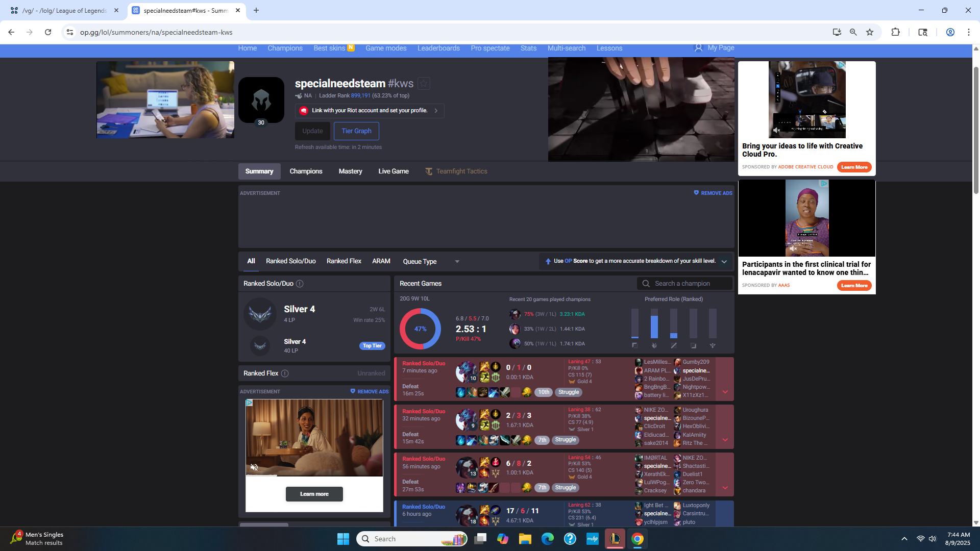Open Microsoft Edge from the taskbar
This screenshot has height=551, width=980.
(548, 539)
